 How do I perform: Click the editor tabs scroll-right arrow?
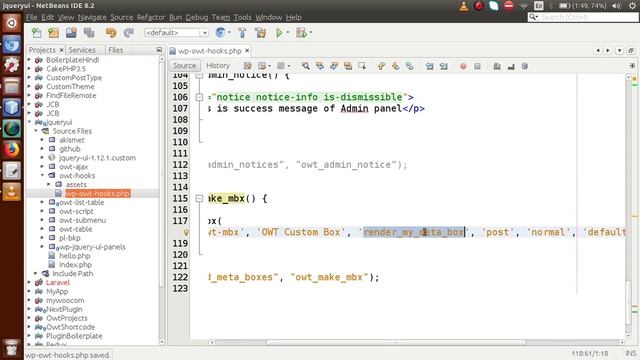[x=608, y=51]
